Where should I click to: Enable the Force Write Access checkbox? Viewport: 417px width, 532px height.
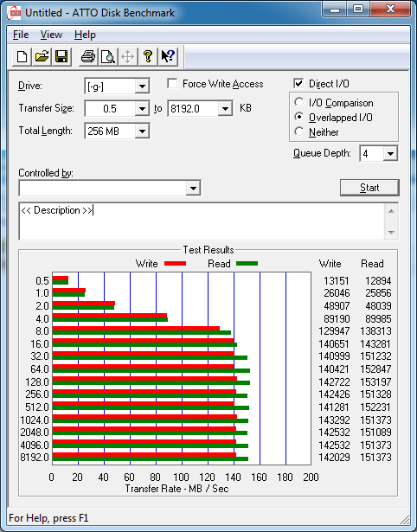172,83
